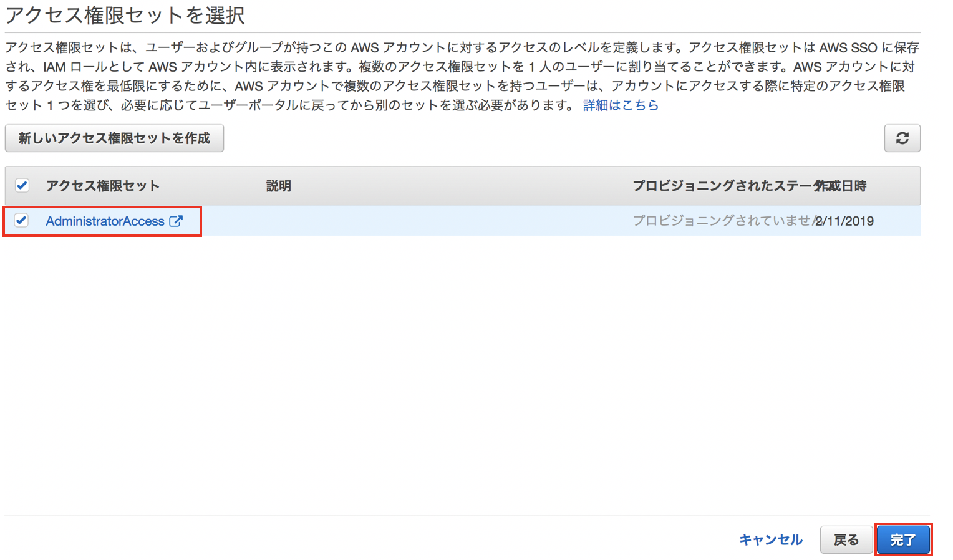Click the アクセス権限セットを選択 page heading
The height and width of the screenshot is (560, 953).
click(x=125, y=15)
